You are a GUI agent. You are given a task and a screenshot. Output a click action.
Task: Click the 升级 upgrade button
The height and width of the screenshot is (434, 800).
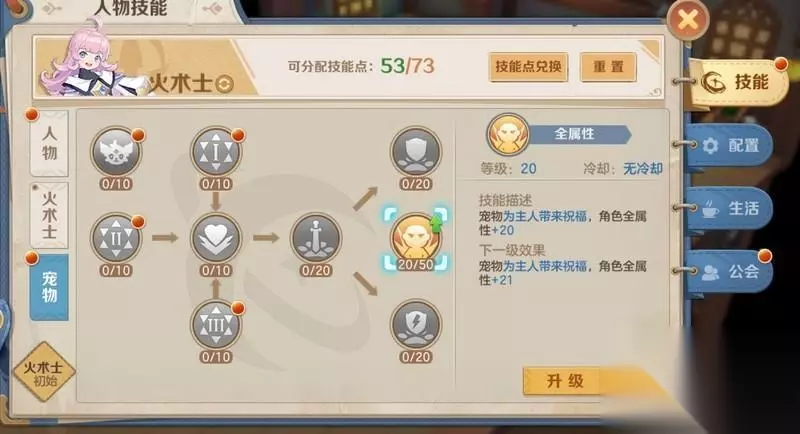[x=565, y=381]
